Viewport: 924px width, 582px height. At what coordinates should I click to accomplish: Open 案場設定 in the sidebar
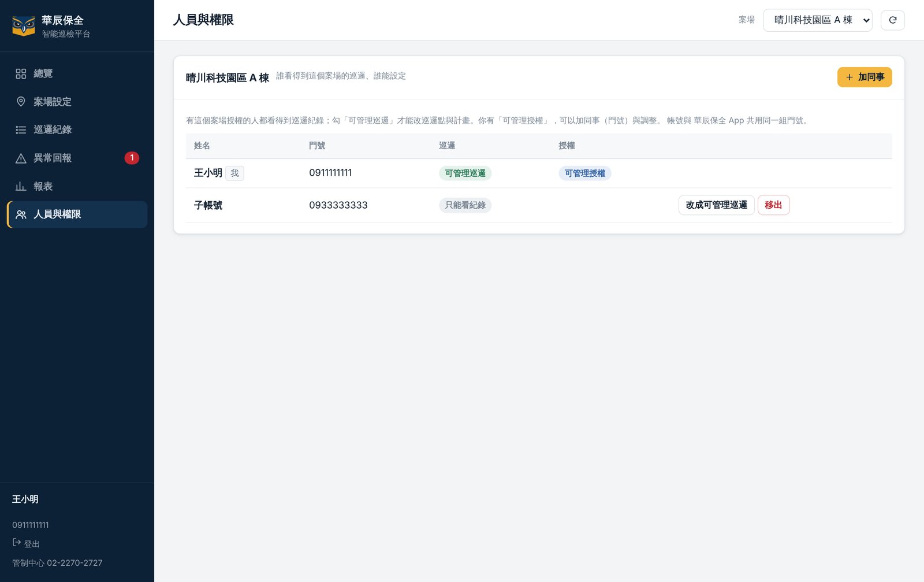coord(77,102)
